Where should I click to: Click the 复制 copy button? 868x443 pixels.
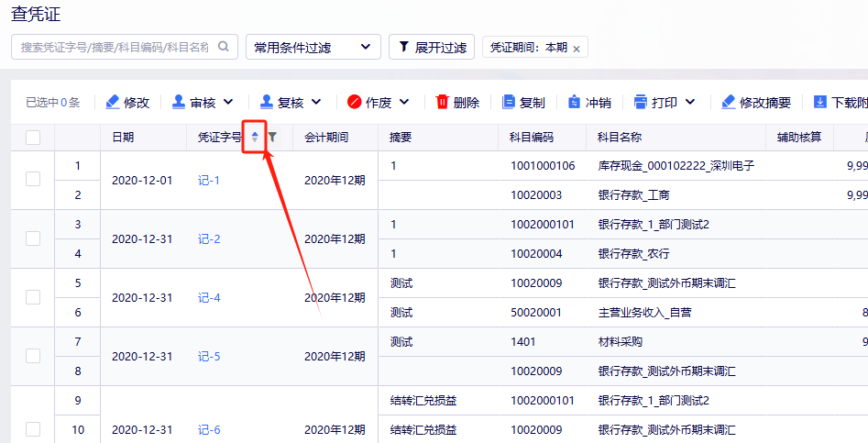pyautogui.click(x=523, y=102)
